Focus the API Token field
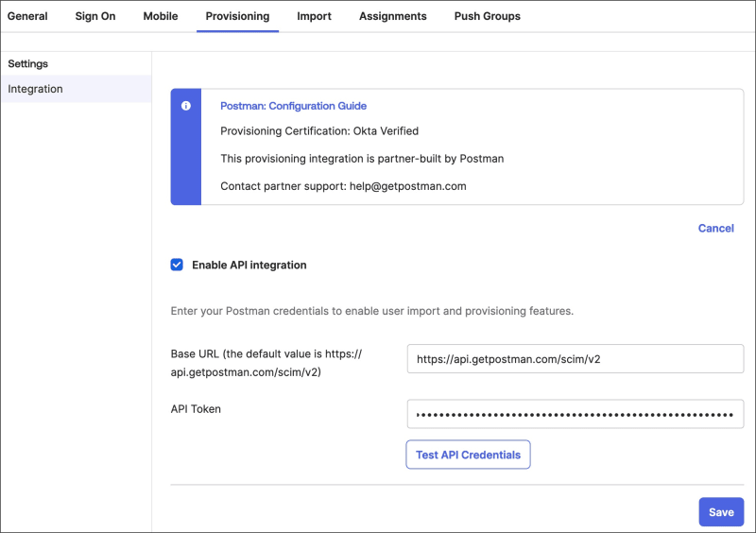This screenshot has width=756, height=533. click(x=576, y=414)
